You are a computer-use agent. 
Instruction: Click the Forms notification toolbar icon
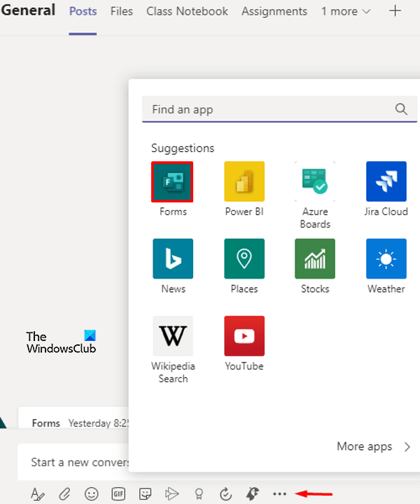tap(253, 493)
